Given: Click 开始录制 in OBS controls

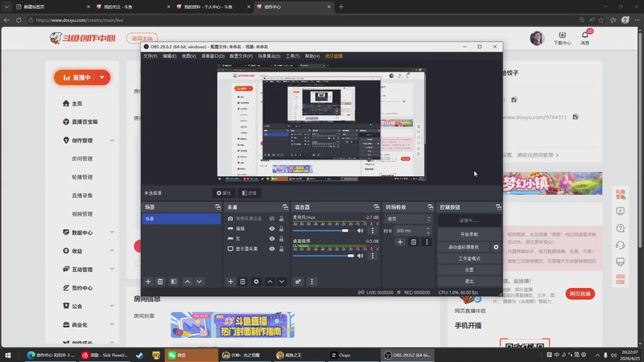Looking at the screenshot, I should pos(469,234).
